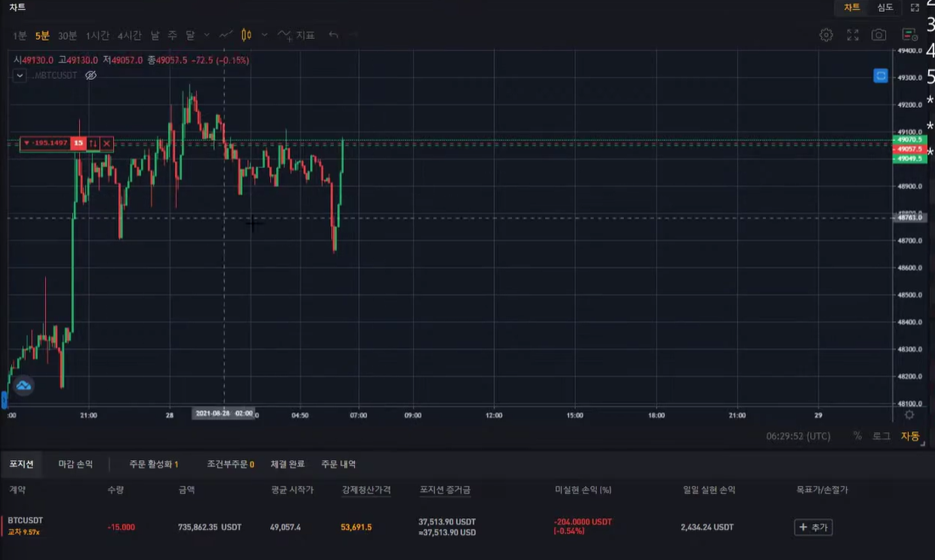Open the 마감 손익 tab

(75, 464)
